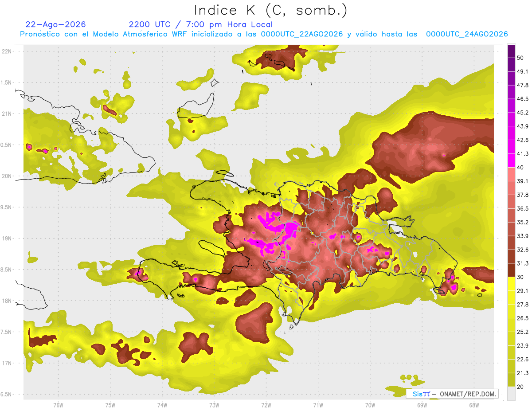
Task: Click the '41.3' color bar value
Action: [x=523, y=154]
